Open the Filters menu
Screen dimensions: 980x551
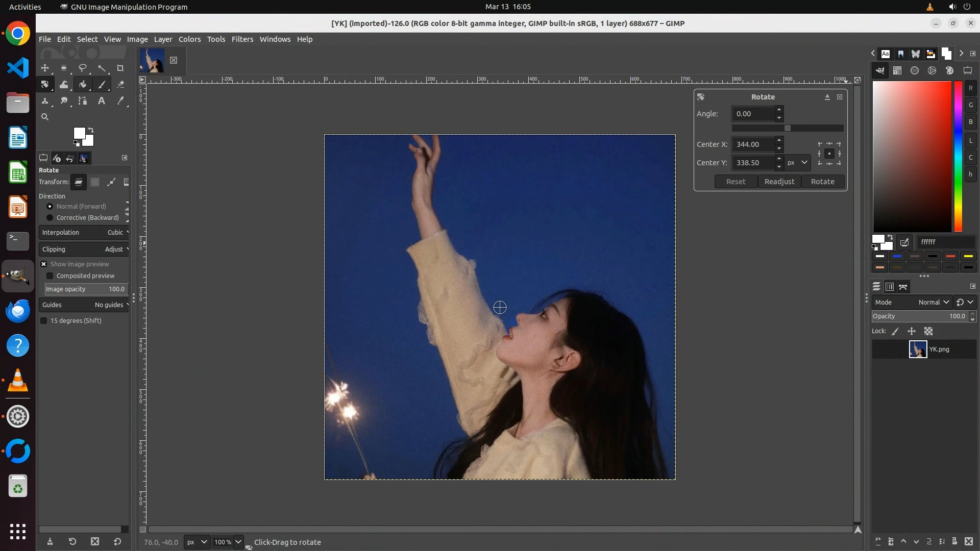[x=242, y=39]
